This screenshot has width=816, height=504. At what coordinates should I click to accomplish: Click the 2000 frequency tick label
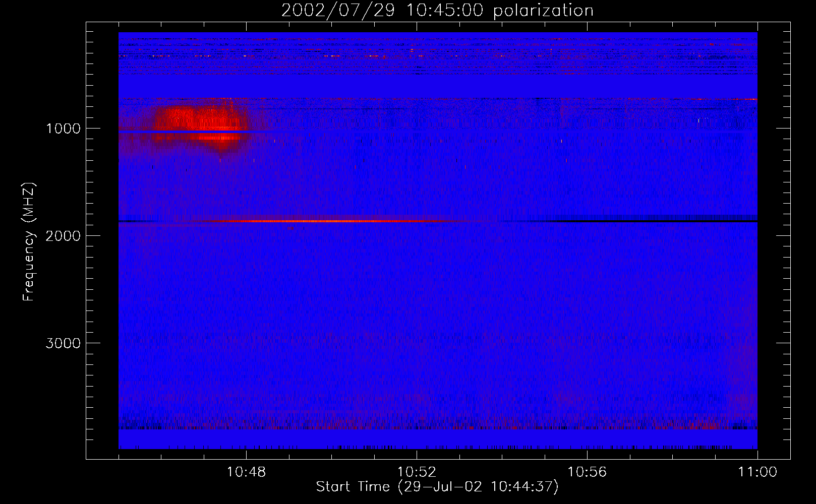tap(63, 236)
